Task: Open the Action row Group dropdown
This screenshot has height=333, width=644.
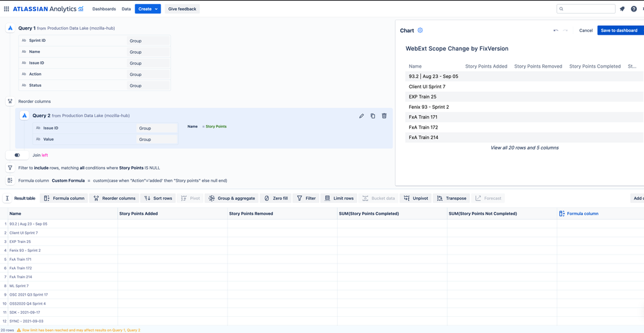Action: point(148,74)
